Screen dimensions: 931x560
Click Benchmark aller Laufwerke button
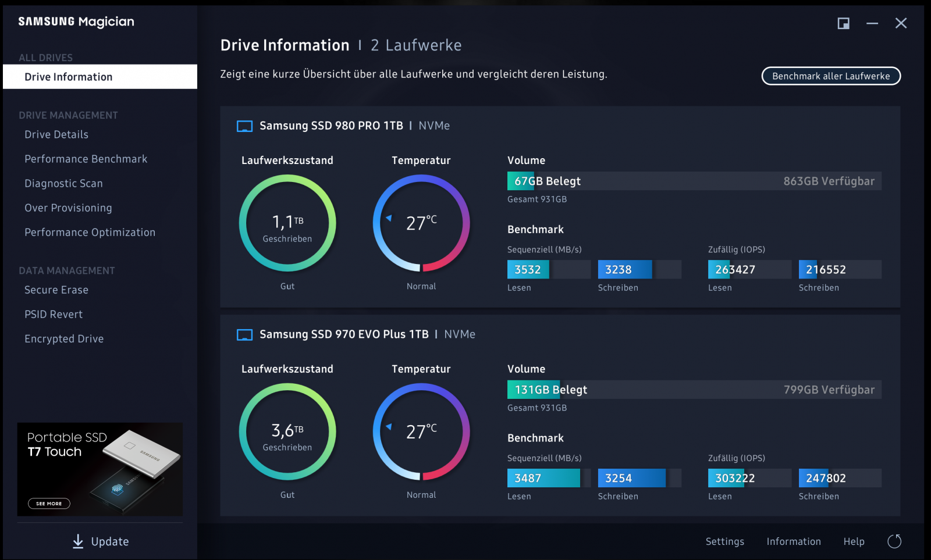click(x=831, y=76)
